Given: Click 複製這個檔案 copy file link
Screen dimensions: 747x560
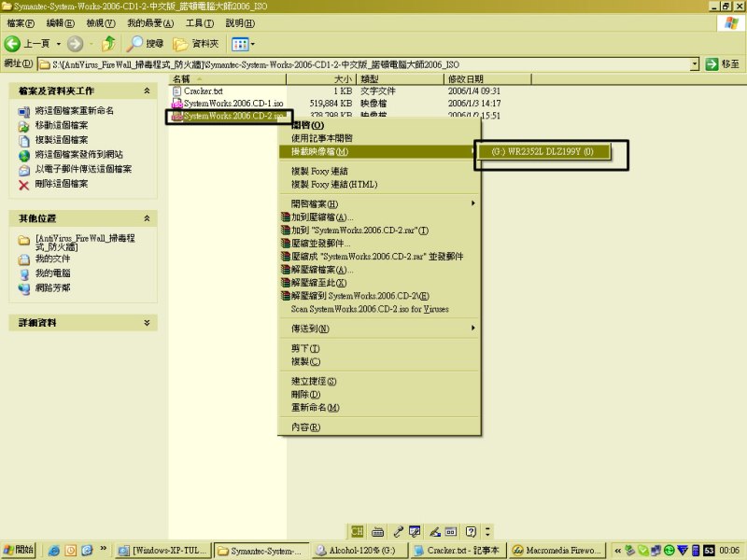Looking at the screenshot, I should point(62,140).
